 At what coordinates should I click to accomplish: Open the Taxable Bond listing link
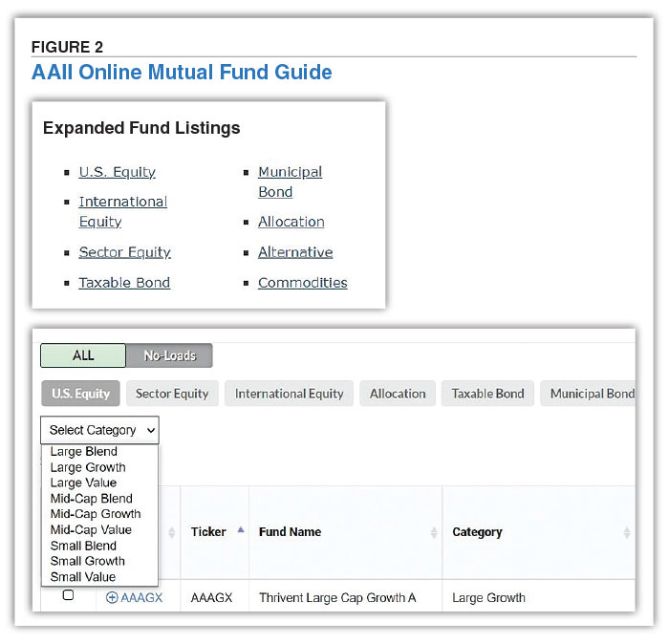(x=124, y=283)
